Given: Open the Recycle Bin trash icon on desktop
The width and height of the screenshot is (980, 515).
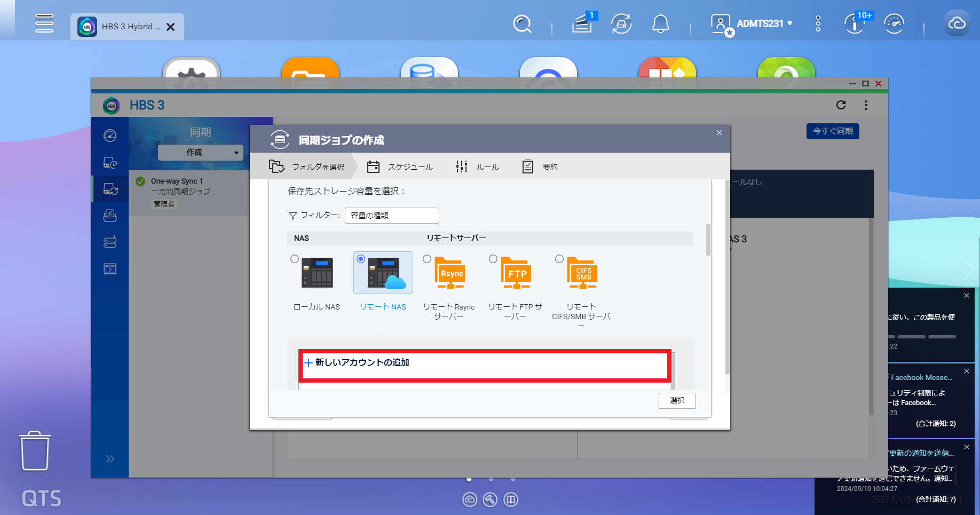Looking at the screenshot, I should coord(35,451).
